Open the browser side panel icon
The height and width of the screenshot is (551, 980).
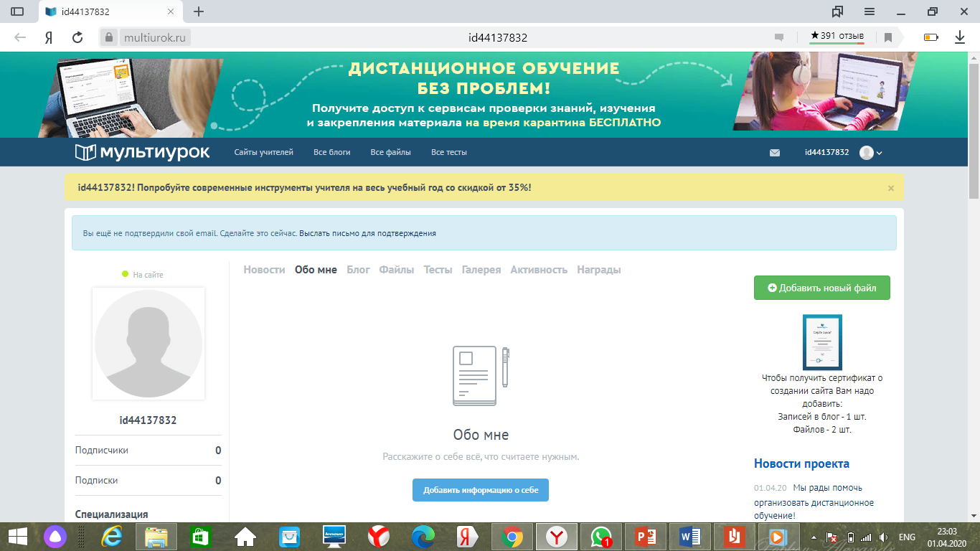17,11
